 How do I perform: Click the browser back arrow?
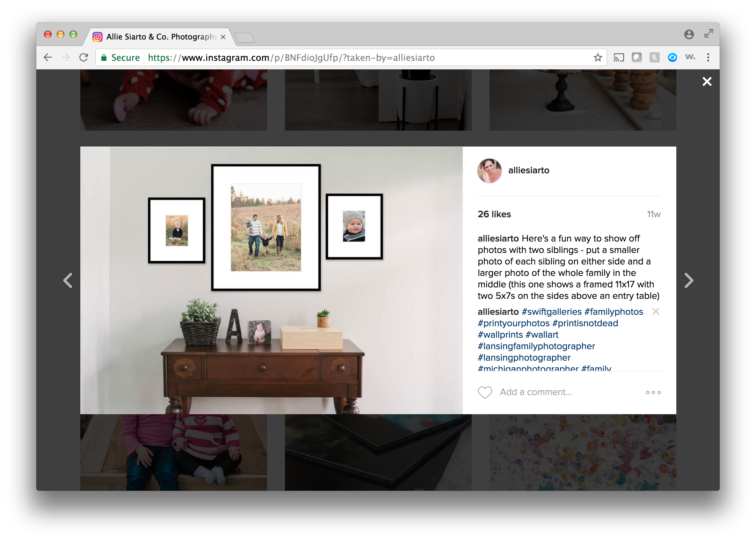tap(48, 58)
